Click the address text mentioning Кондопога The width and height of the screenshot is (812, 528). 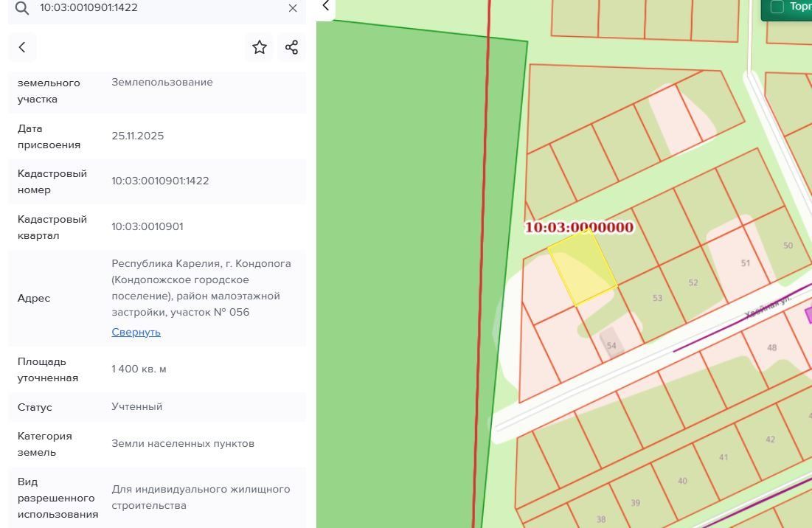point(201,288)
